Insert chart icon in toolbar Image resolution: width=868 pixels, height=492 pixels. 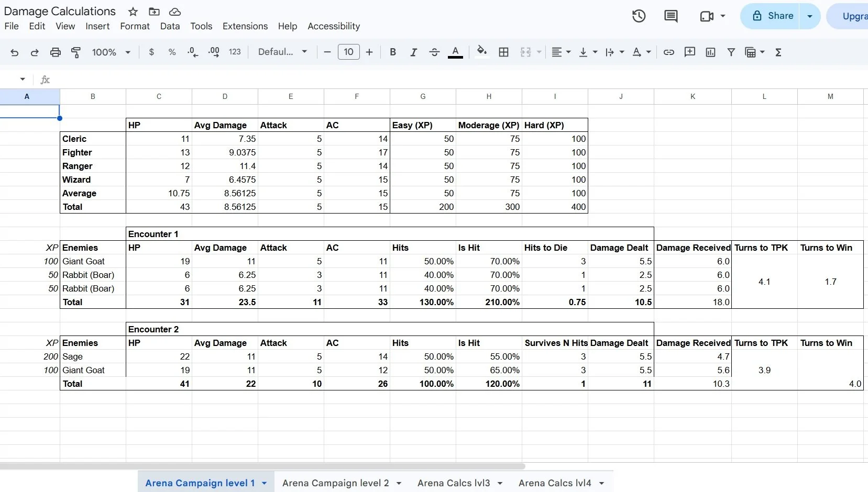(710, 52)
